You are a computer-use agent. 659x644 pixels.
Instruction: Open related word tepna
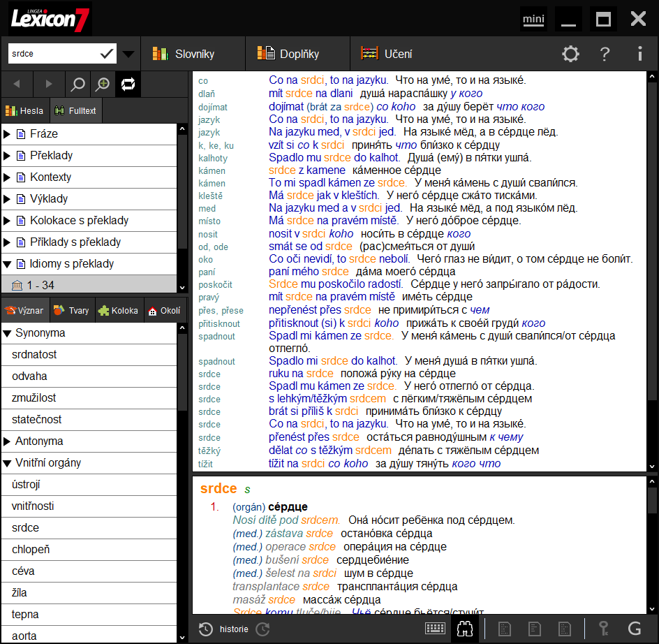(x=89, y=615)
